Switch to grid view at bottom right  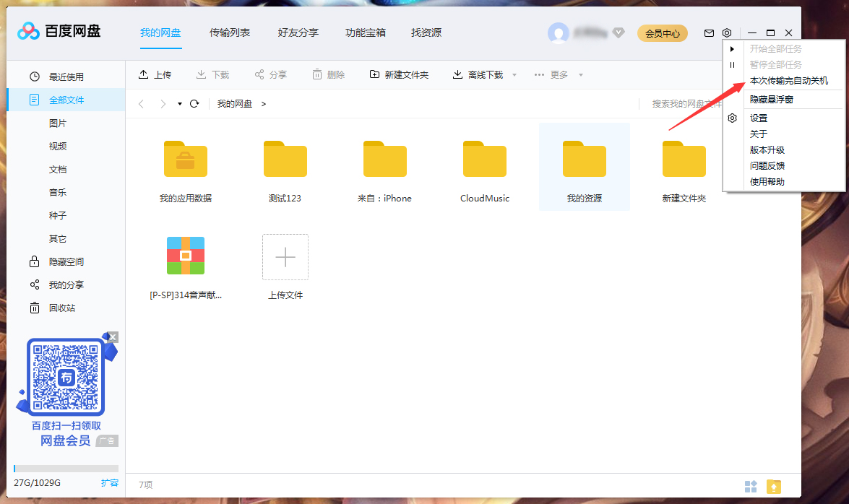tap(751, 487)
